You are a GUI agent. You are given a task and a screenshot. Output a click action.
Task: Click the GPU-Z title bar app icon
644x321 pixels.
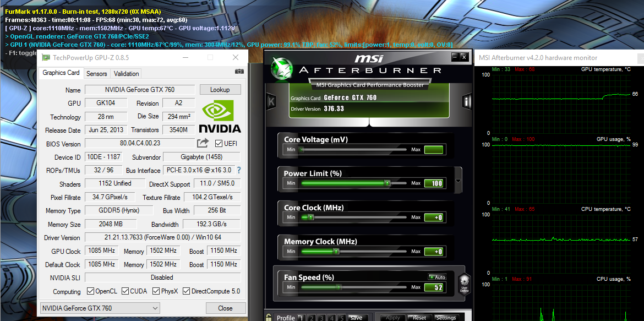pos(46,58)
